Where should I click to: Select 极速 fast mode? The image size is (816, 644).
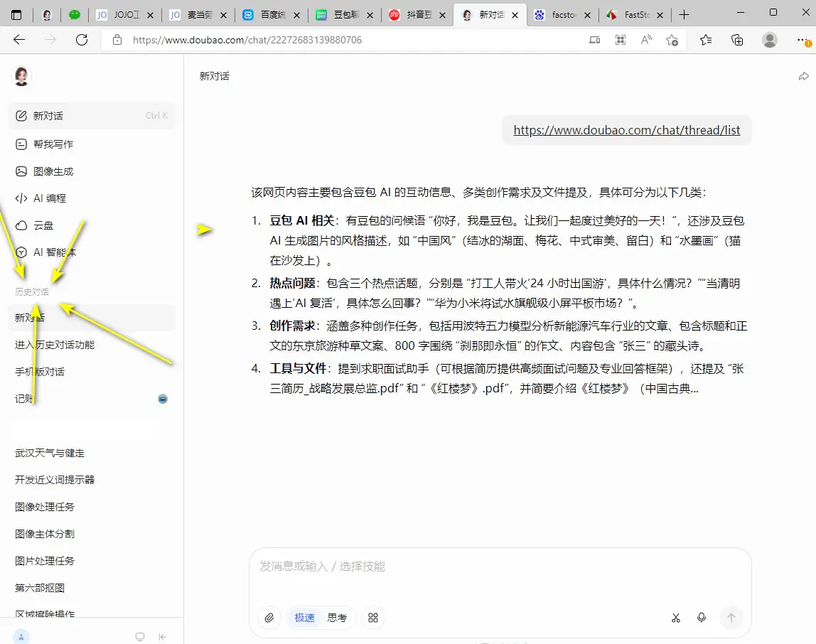304,618
